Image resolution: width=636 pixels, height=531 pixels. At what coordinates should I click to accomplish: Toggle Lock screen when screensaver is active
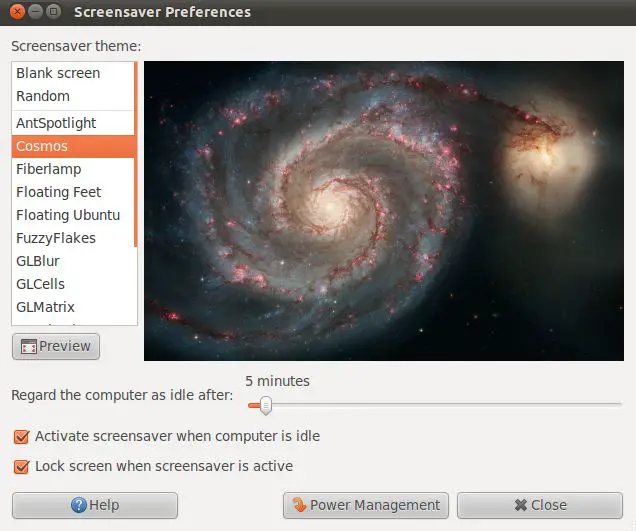coord(21,466)
